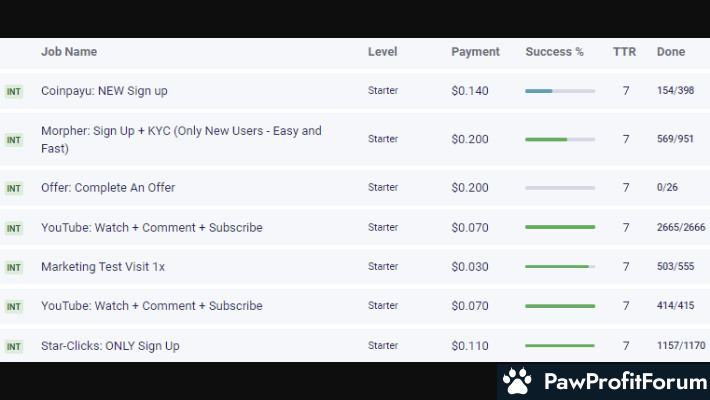Sort by the Payment column header
Viewport: 710px width, 400px height.
pos(475,52)
